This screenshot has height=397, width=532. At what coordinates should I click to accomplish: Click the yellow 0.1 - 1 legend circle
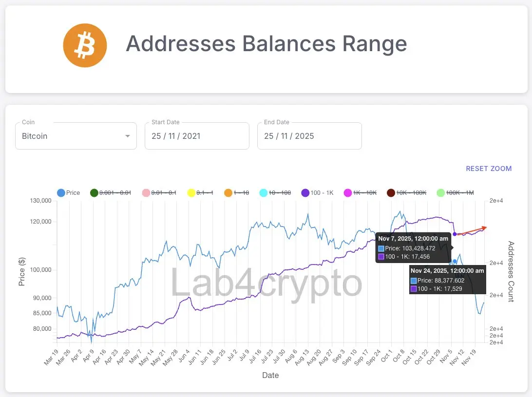point(191,193)
